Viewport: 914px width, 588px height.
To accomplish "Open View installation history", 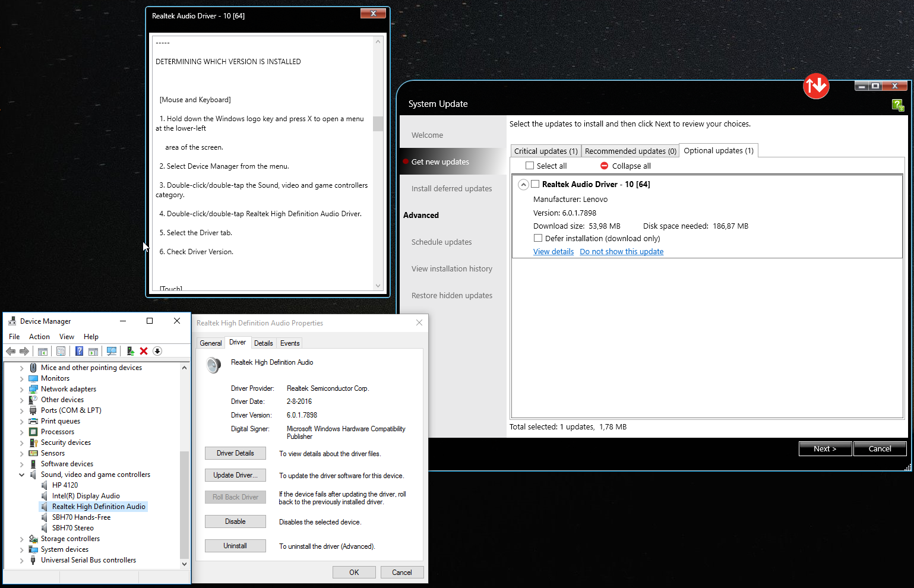I will pos(452,269).
